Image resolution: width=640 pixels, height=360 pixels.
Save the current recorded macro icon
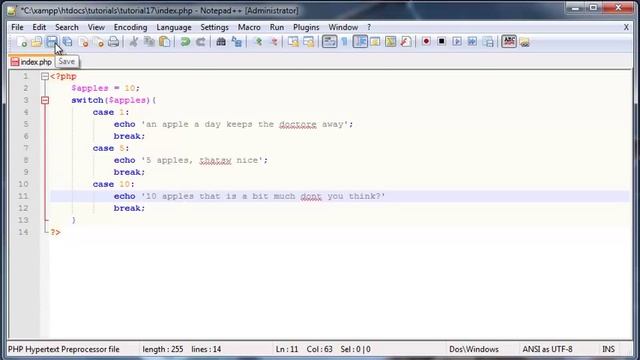(x=488, y=42)
